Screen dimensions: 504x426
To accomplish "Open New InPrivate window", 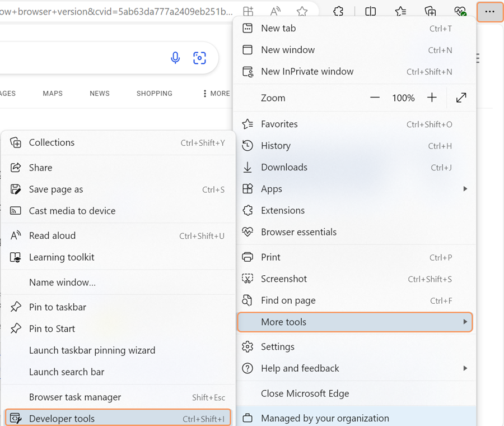I will tap(307, 72).
